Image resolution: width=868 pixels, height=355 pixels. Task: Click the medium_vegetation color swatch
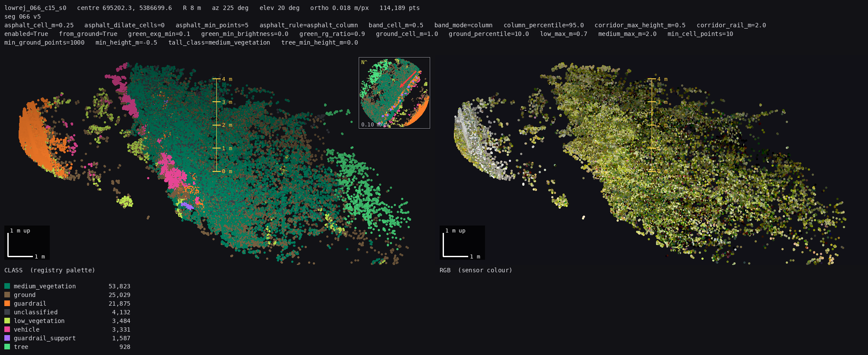[7, 286]
